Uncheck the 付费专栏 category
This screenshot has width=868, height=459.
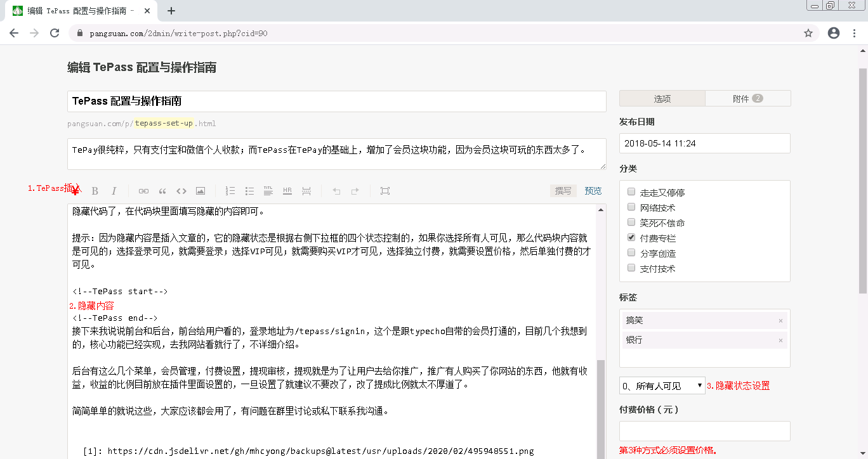(x=631, y=238)
